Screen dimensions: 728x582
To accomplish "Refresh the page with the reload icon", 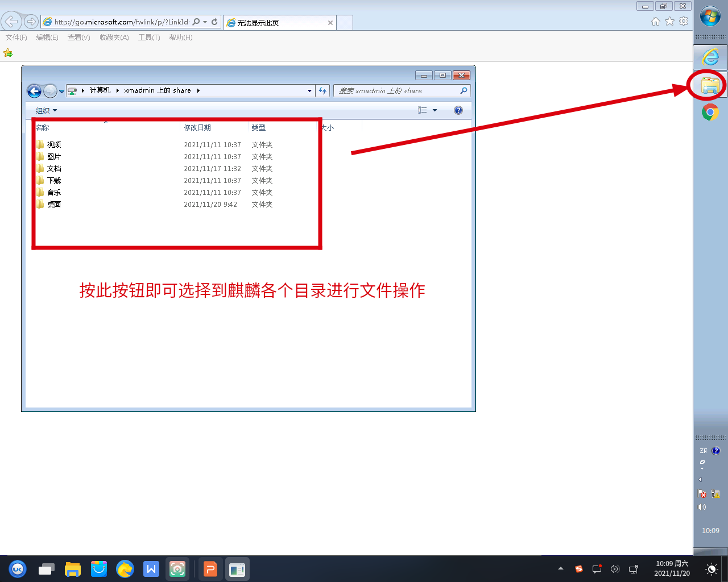I will (x=214, y=22).
